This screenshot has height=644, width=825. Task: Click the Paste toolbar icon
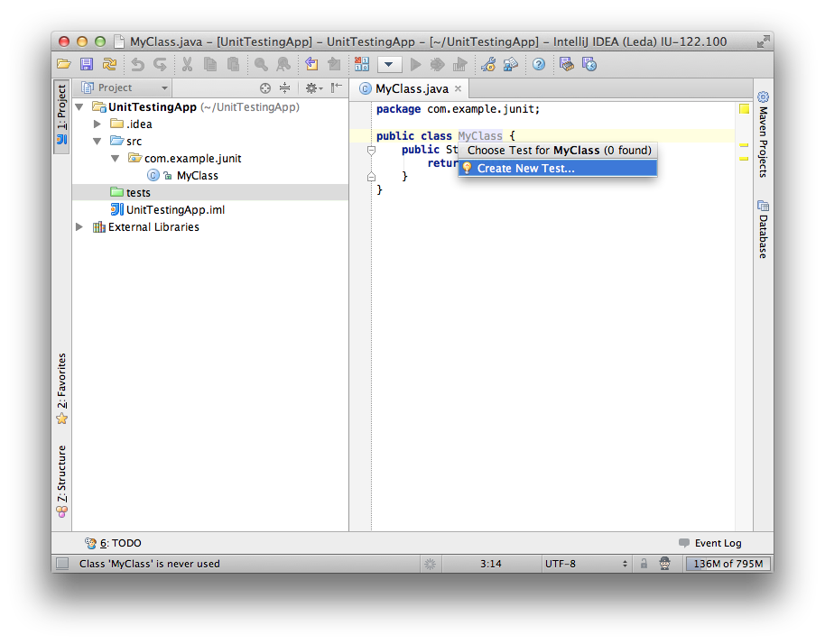[x=233, y=64]
